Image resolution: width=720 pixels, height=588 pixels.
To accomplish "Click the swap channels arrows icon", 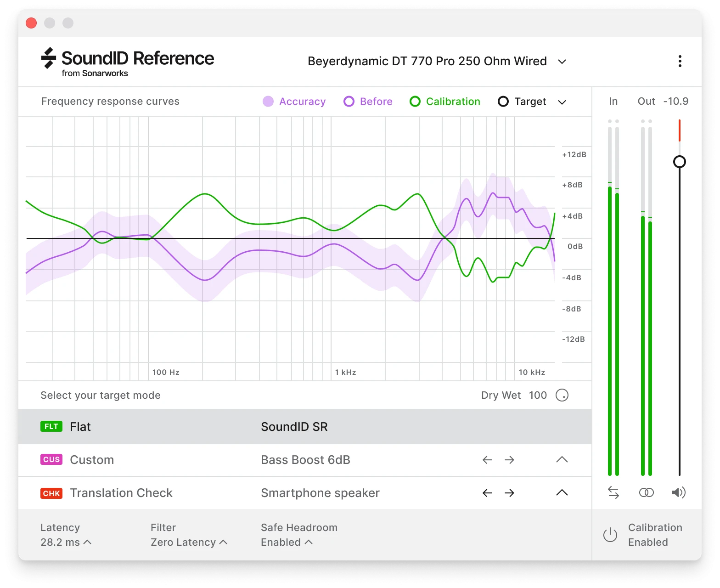I will pos(613,492).
